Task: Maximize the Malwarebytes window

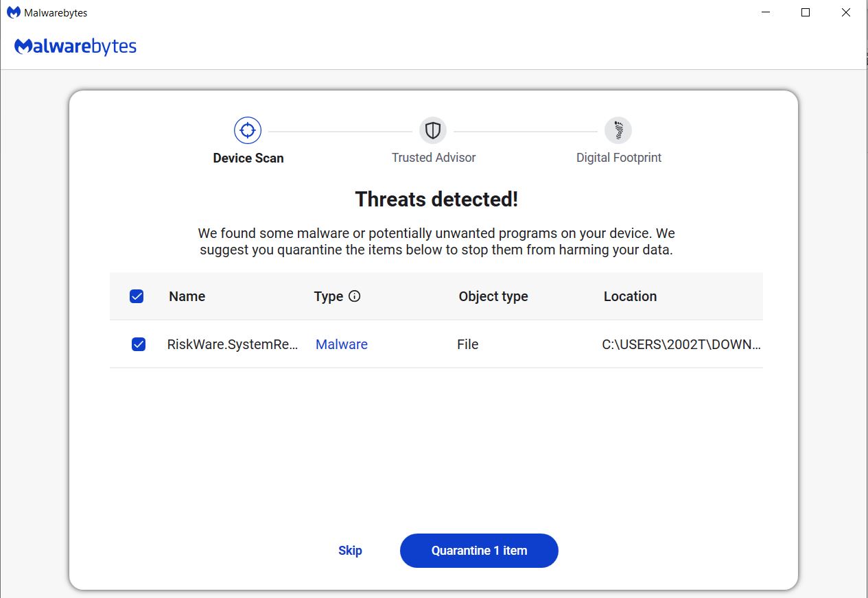Action: [806, 12]
